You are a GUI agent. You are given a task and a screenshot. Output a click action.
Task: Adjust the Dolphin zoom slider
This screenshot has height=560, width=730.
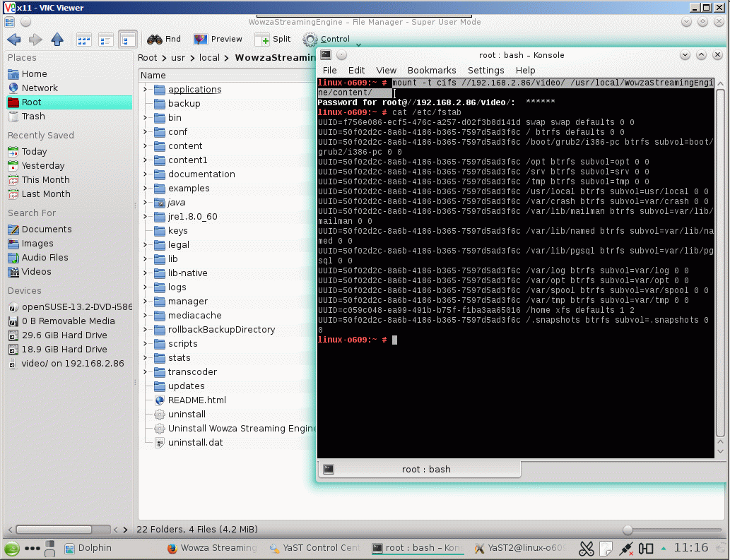coord(628,530)
